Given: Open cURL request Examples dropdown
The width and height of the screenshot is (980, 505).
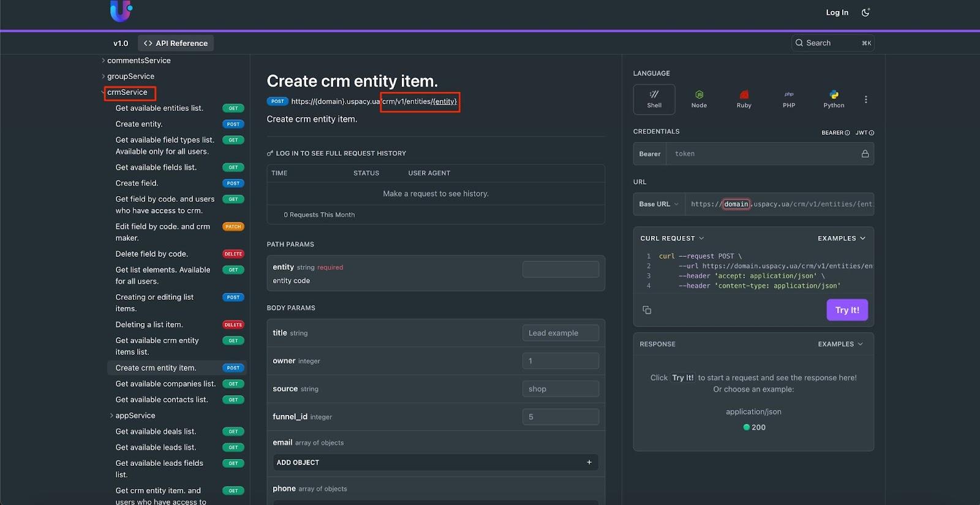Looking at the screenshot, I should point(841,238).
